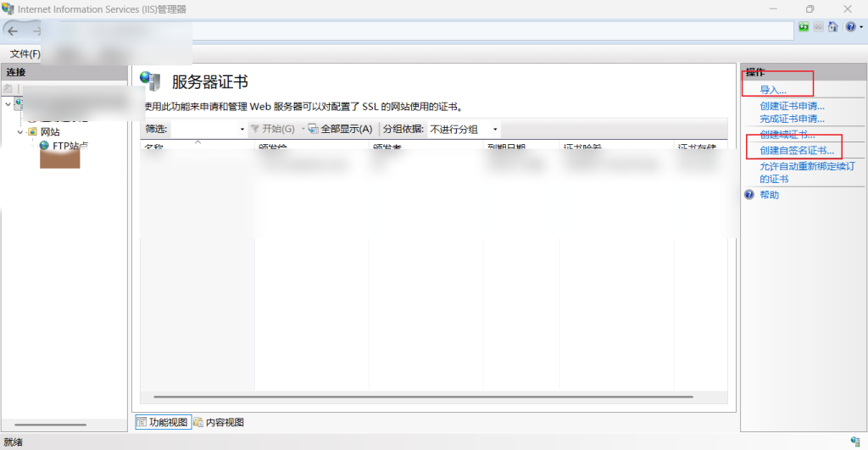Click the 创建证书申请... link
Screen dimensions: 868x450
[x=793, y=106]
